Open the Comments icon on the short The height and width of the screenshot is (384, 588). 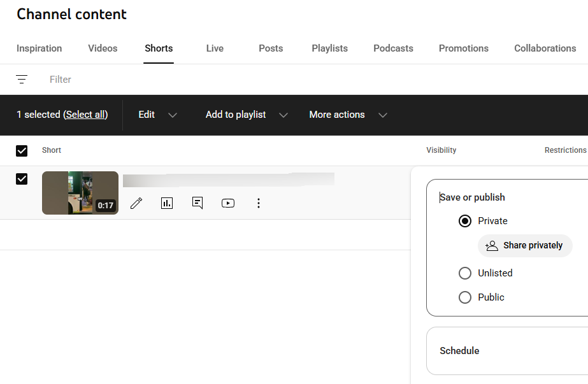pos(197,203)
